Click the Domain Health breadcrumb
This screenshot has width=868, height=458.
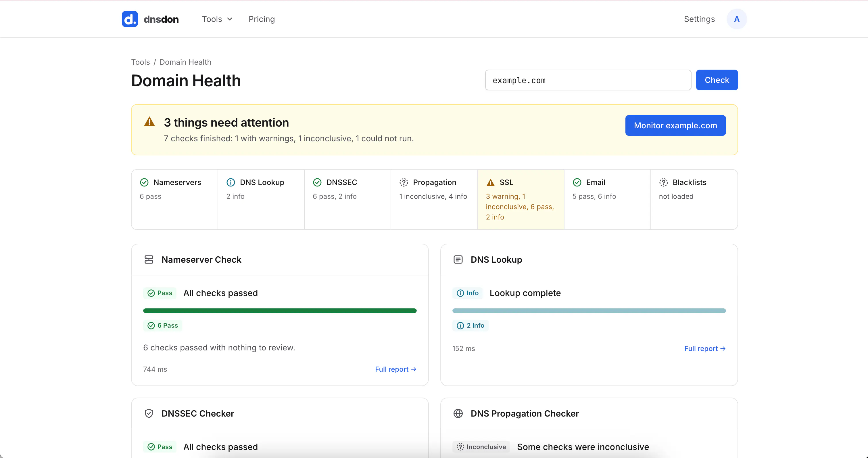point(185,62)
